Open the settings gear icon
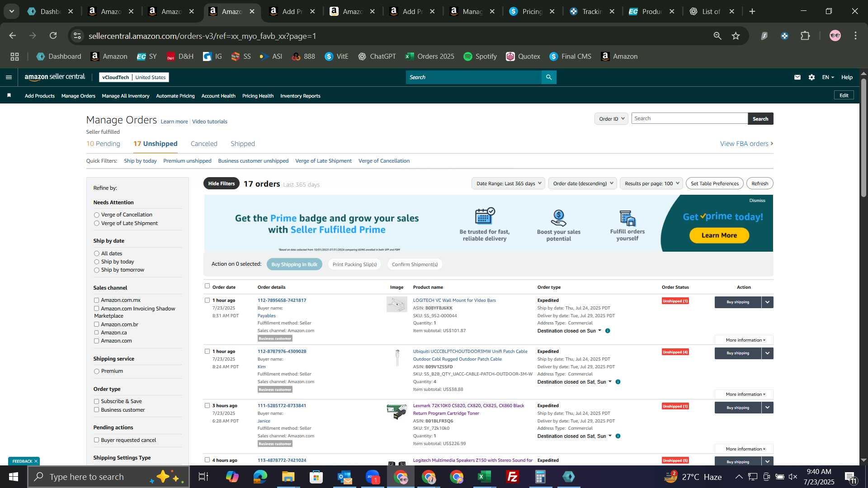 pos(811,77)
